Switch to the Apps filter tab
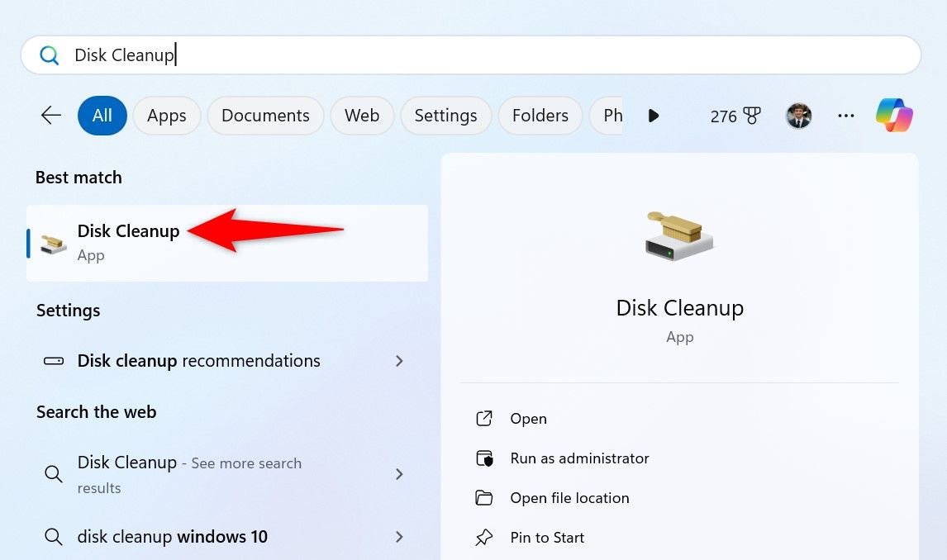The image size is (947, 560). pos(166,116)
